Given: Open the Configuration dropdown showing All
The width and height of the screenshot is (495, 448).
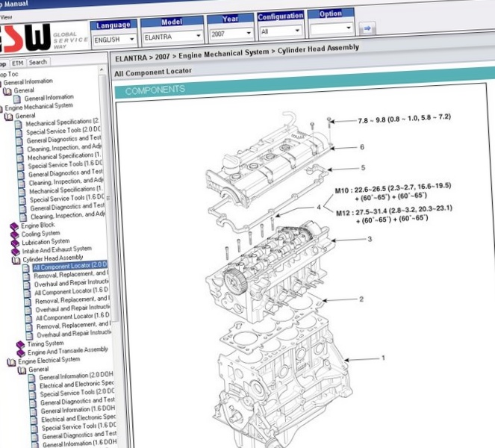Looking at the screenshot, I should (280, 31).
